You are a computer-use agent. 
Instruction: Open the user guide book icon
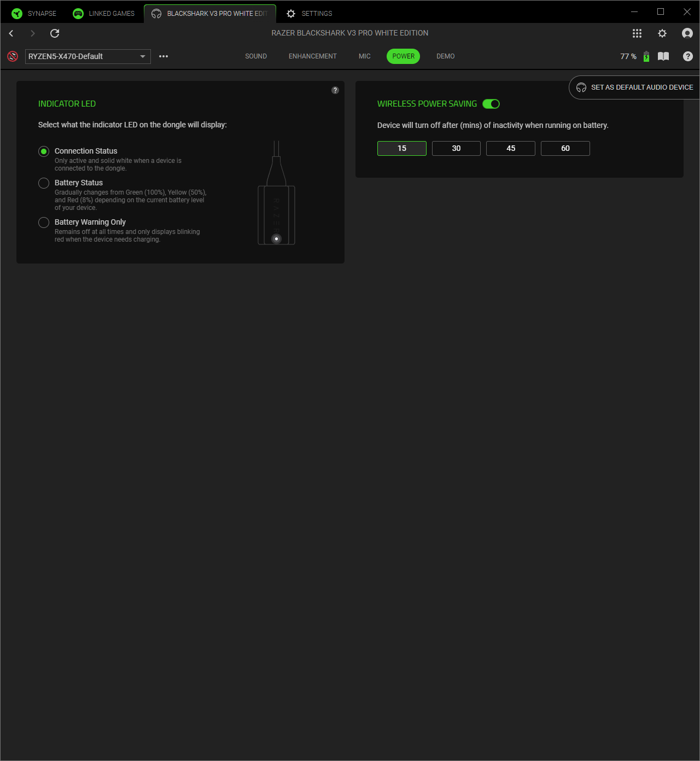(x=663, y=56)
